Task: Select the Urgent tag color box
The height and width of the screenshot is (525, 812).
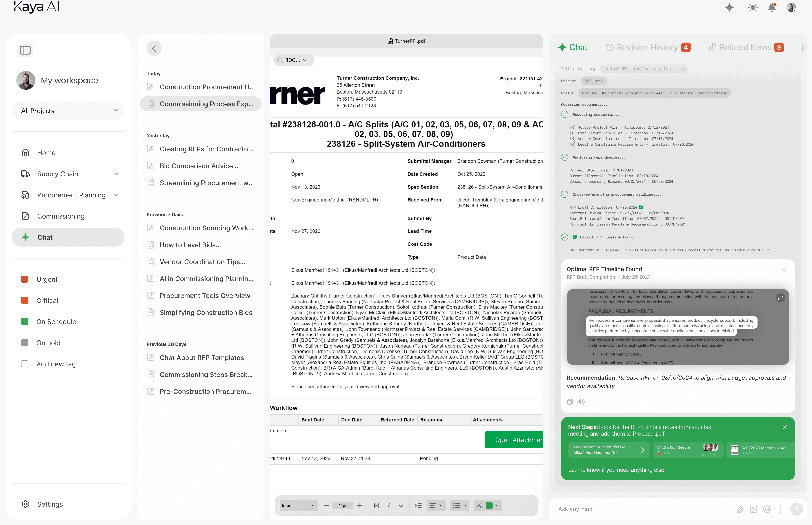Action: (x=25, y=279)
